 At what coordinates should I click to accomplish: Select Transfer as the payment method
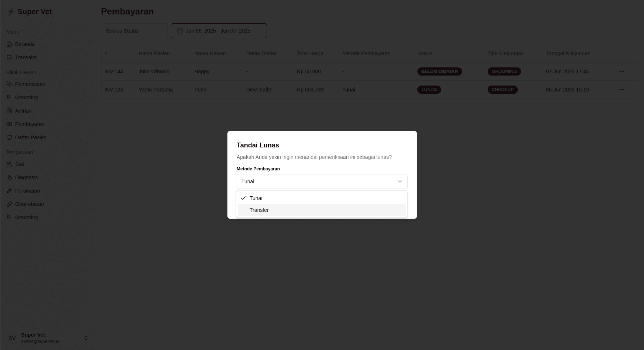(259, 210)
